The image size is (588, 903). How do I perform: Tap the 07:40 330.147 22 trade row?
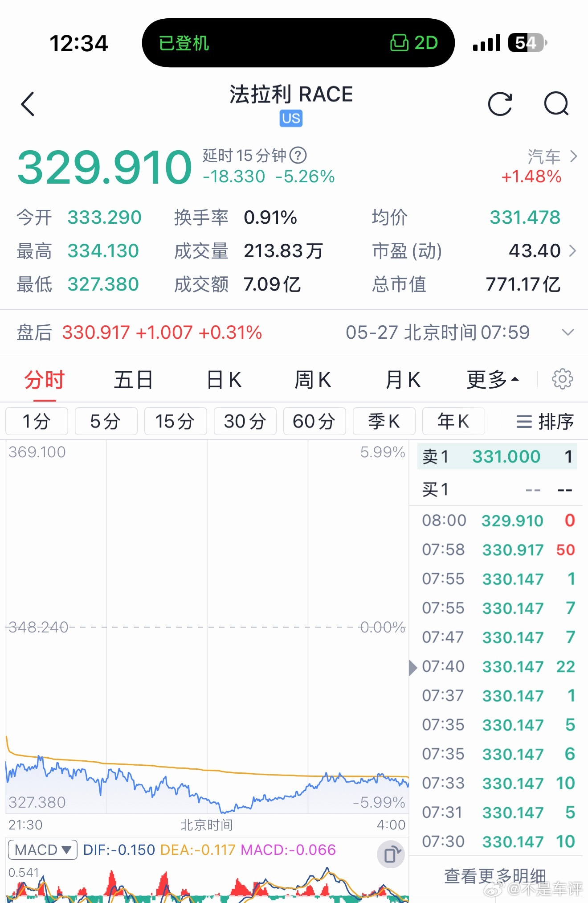(498, 666)
